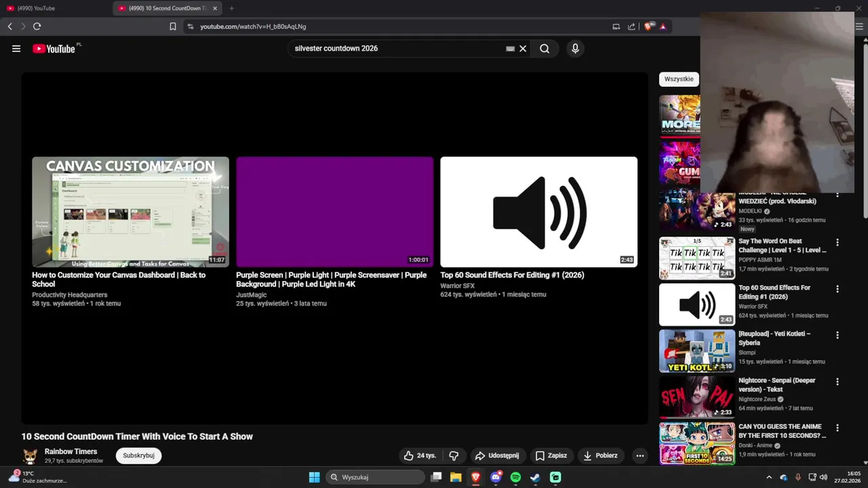
Task: Play the Purple Screen endscreen thumbnail
Action: (334, 212)
